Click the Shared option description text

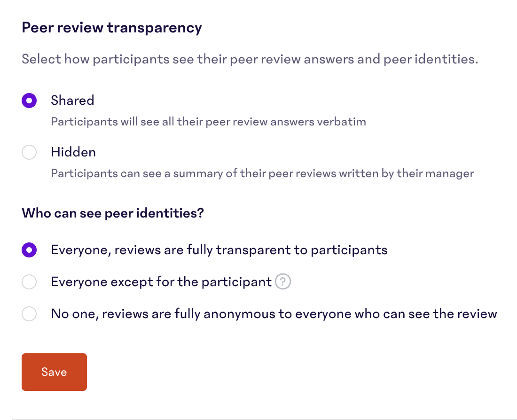(208, 121)
